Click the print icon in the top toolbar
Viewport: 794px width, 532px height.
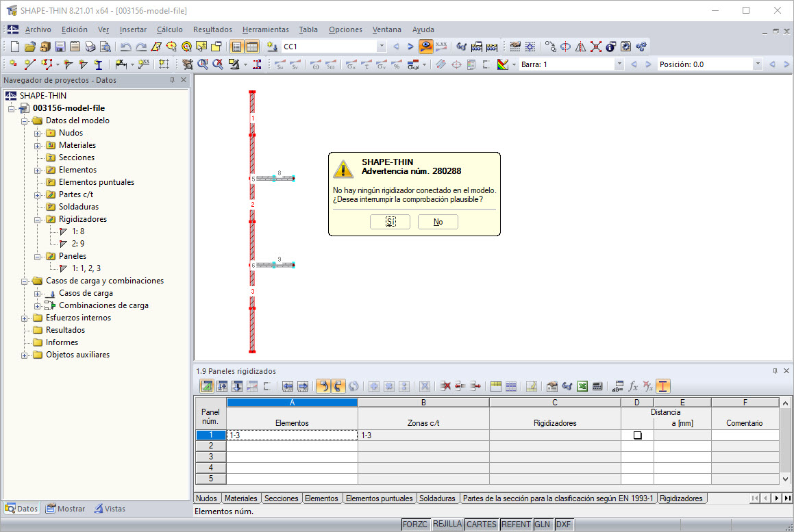pos(90,47)
